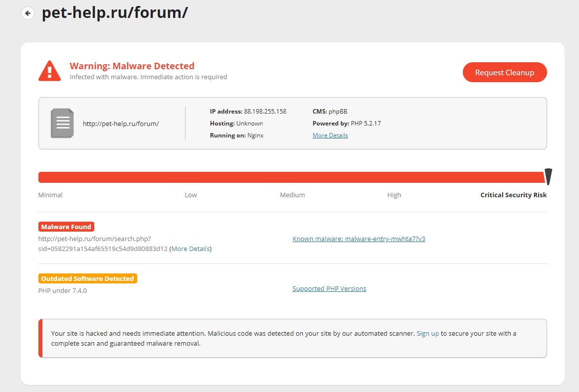Click the Medium risk level label
The height and width of the screenshot is (392, 579).
[292, 195]
